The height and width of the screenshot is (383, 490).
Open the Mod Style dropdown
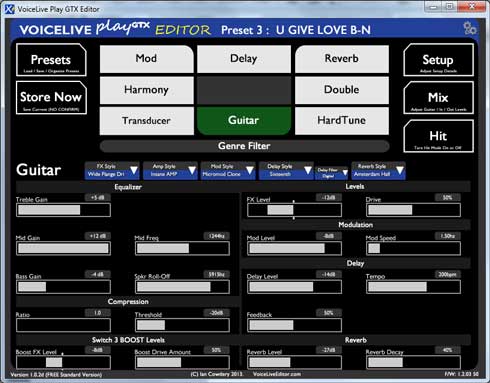(x=228, y=170)
